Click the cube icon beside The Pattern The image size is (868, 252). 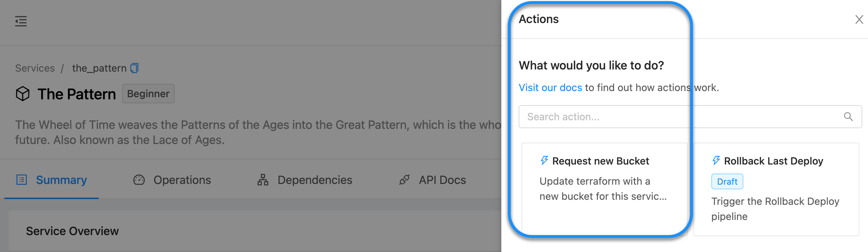(23, 94)
